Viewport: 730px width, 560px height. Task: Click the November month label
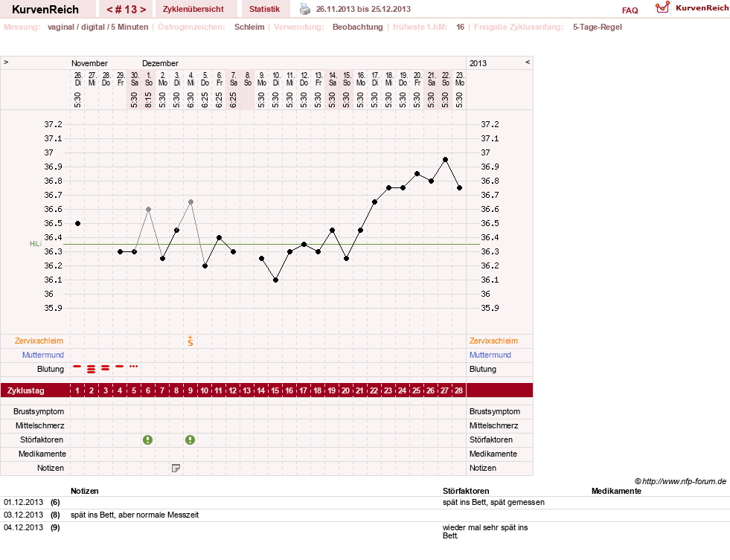point(89,63)
